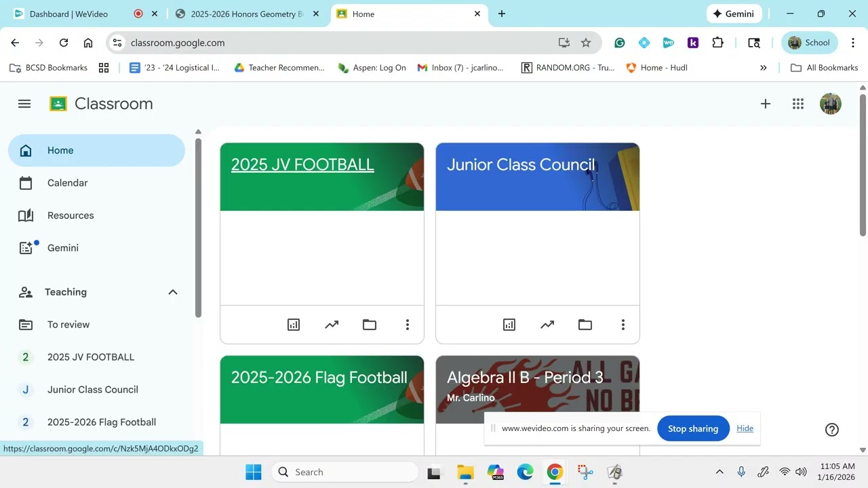Open three-dot menu on Junior Class Council card

point(623,325)
